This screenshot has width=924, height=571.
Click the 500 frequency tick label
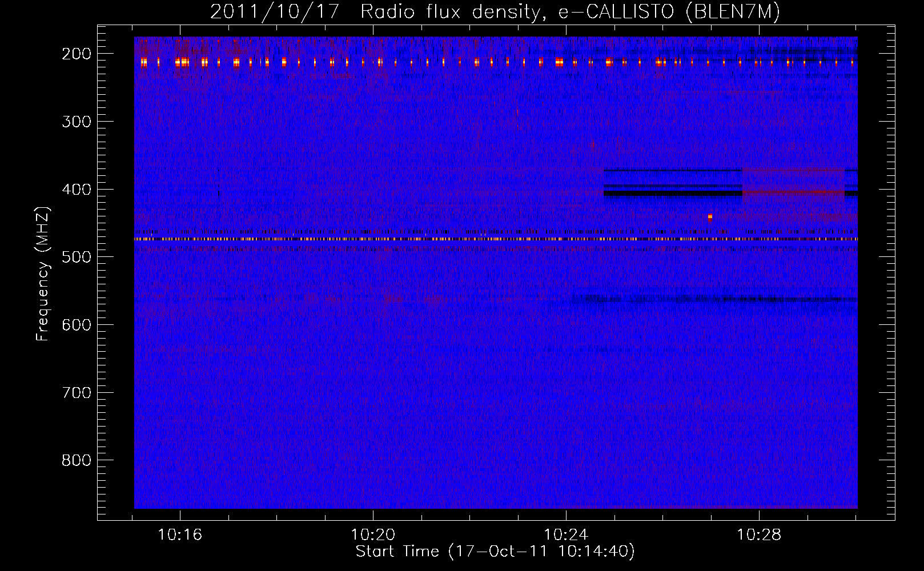[77, 257]
